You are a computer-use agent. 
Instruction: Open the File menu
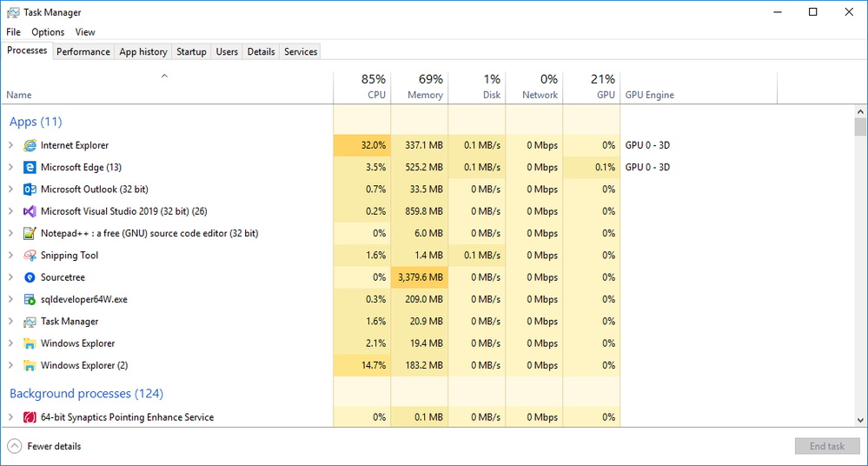click(13, 32)
